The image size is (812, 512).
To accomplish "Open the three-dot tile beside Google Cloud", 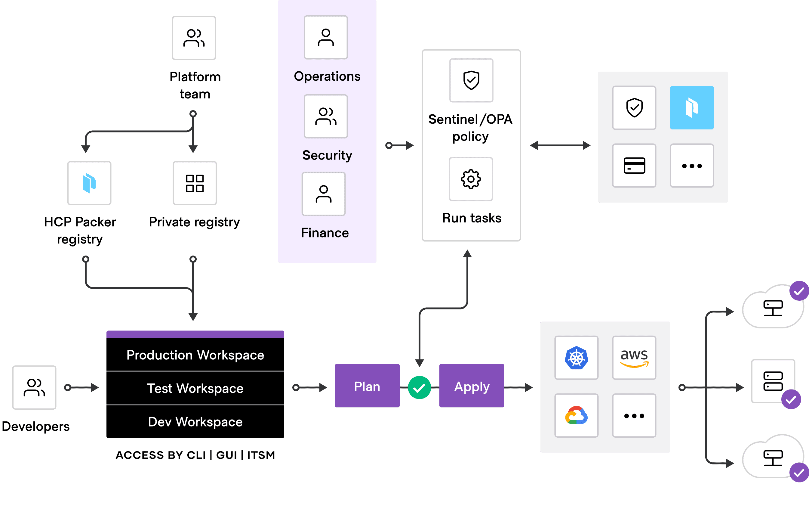I will pos(634,415).
